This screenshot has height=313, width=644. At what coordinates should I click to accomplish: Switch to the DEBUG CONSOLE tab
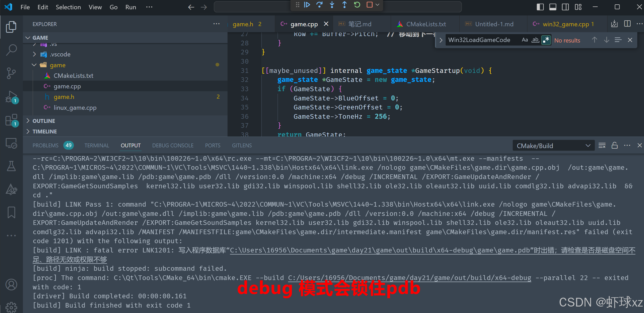[x=173, y=146]
